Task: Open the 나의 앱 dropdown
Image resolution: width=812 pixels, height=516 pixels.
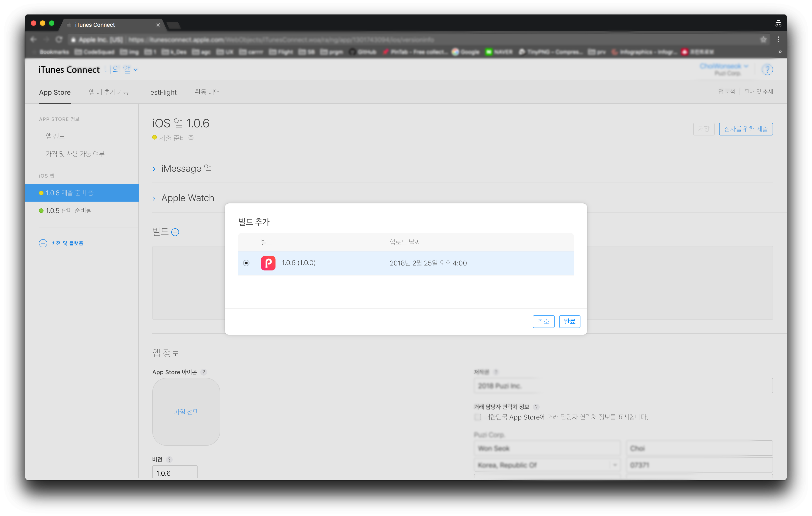Action: coord(121,70)
